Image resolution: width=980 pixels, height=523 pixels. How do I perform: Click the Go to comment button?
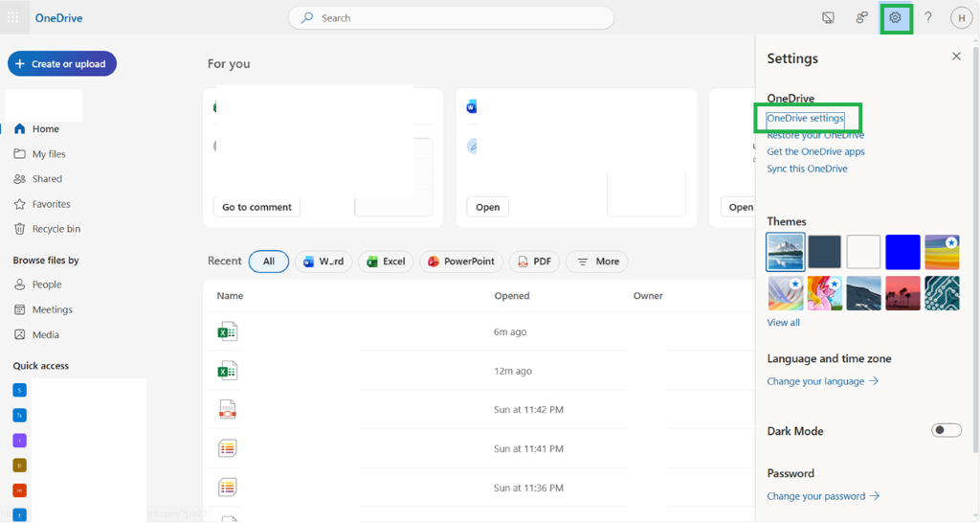tap(256, 207)
